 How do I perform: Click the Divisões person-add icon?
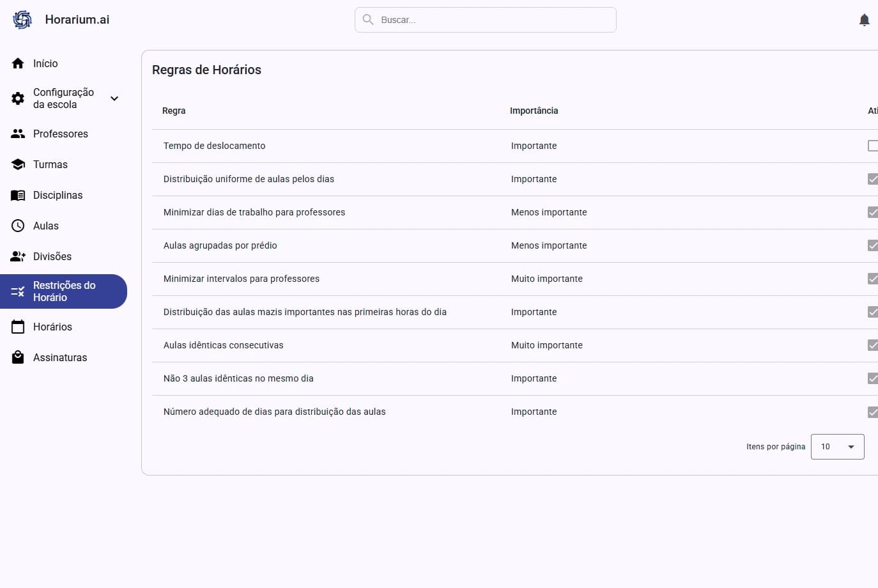coord(18,256)
